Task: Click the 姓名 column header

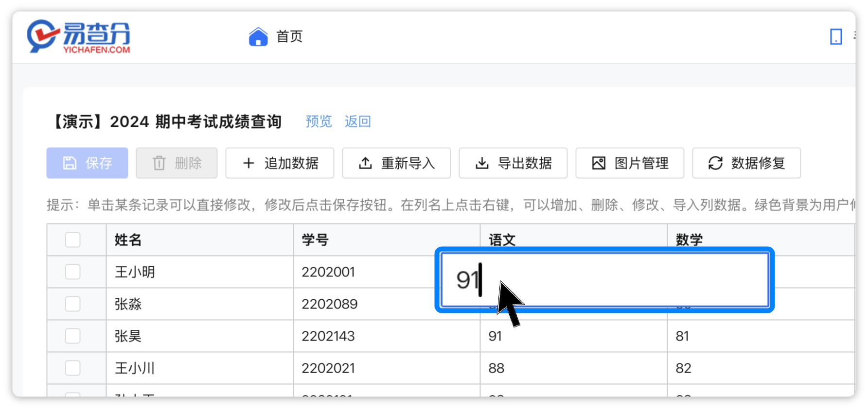Action: tap(200, 240)
